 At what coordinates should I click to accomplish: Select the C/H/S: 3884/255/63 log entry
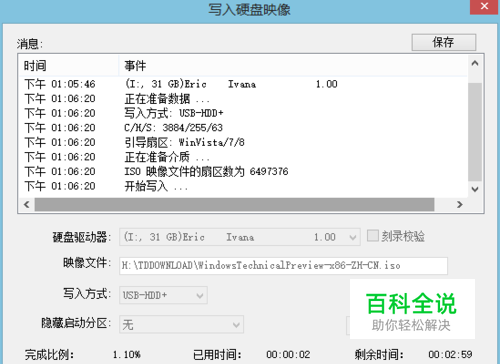pyautogui.click(x=243, y=128)
